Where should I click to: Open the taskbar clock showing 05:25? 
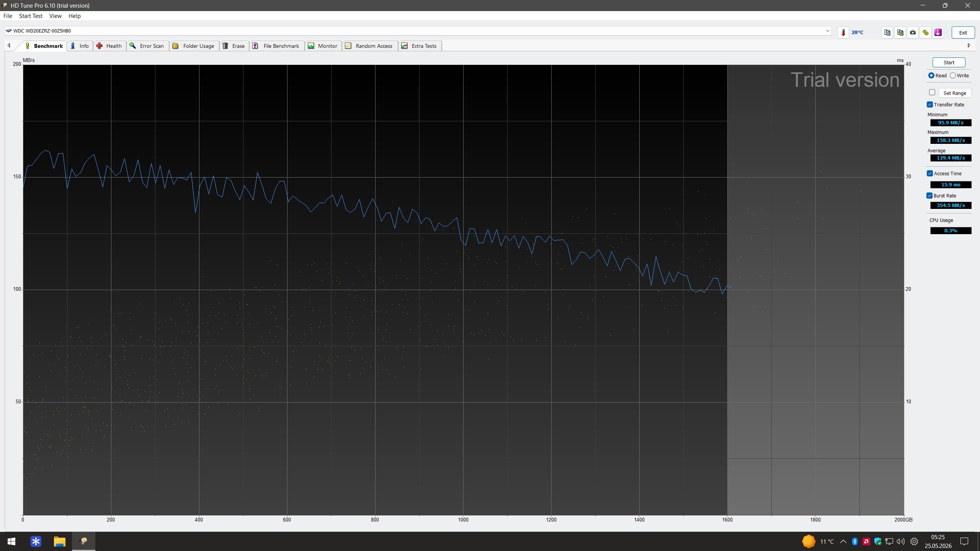[x=938, y=541]
